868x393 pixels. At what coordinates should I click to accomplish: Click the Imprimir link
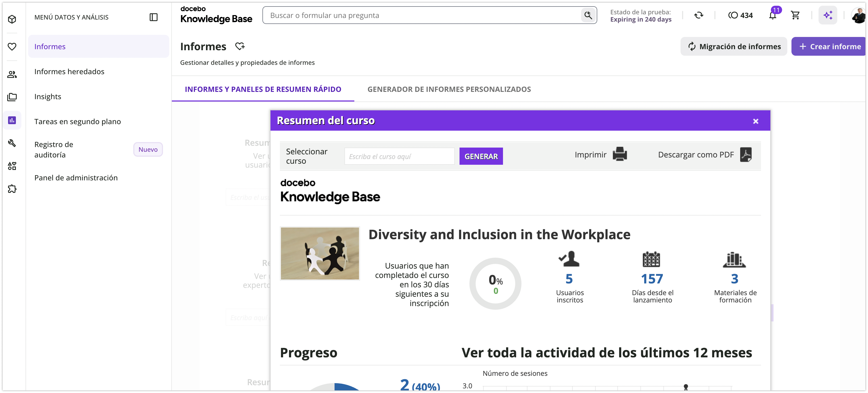(590, 155)
